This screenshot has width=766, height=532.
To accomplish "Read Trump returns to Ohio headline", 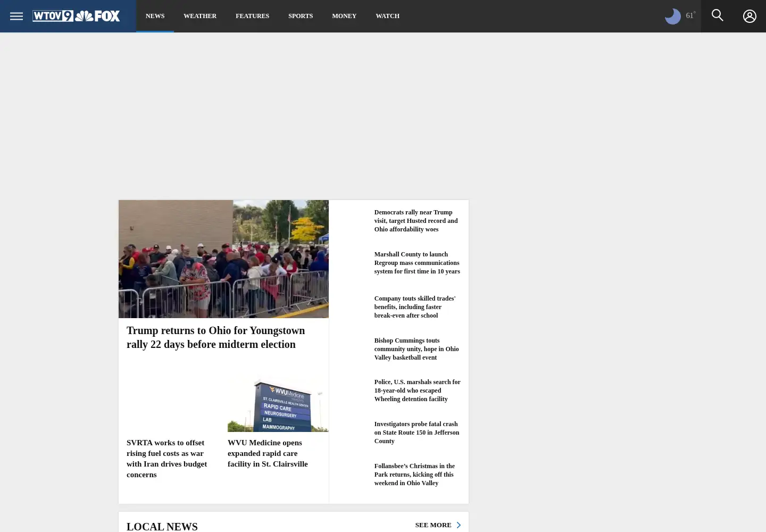I will click(215, 337).
